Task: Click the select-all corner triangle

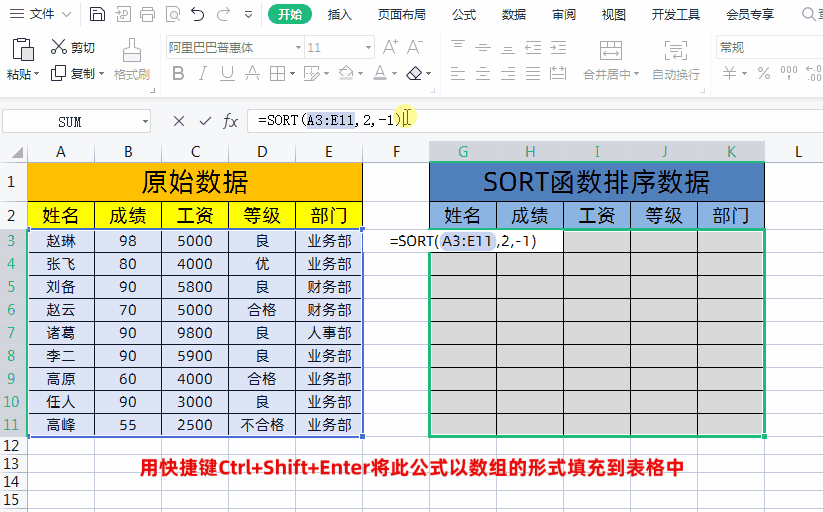Action: click(x=17, y=152)
